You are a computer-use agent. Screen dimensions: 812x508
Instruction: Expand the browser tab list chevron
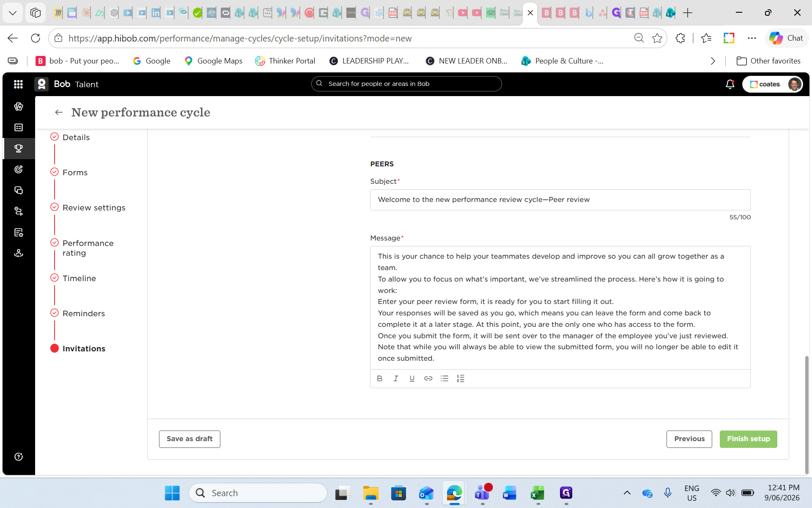coord(13,13)
